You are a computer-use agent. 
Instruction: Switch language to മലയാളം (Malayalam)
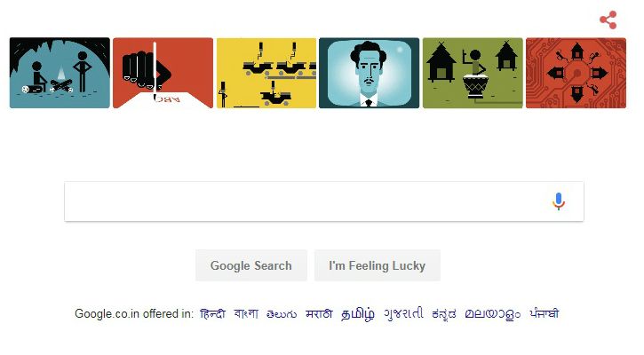coord(493,314)
